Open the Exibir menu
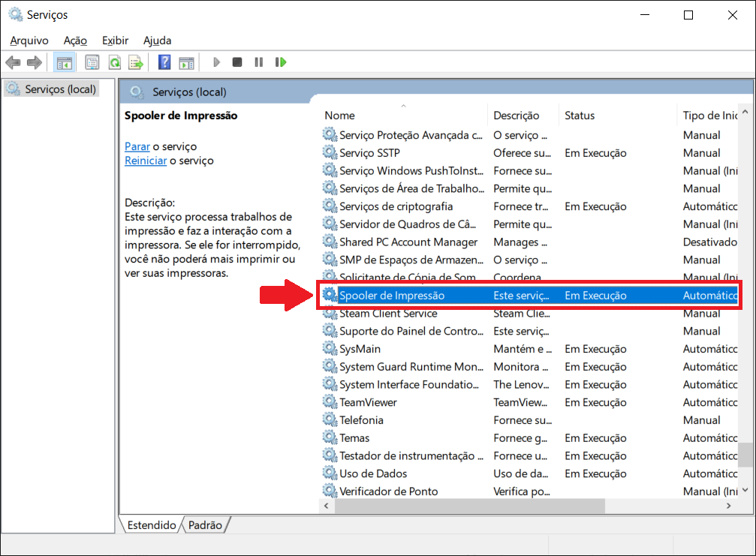 coord(115,41)
